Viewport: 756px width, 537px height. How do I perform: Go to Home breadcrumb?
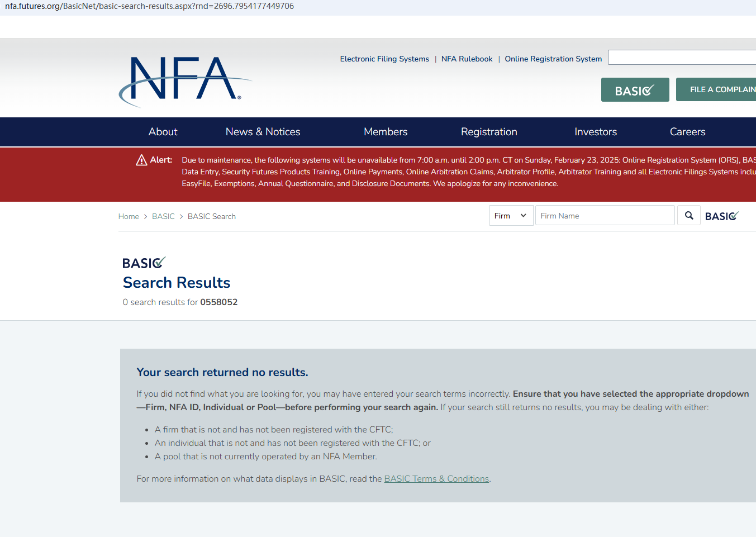[129, 216]
